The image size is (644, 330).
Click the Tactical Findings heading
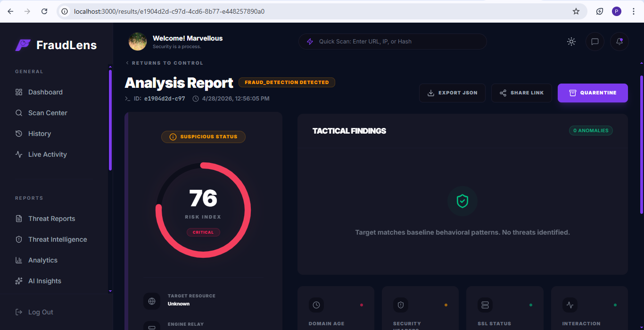click(349, 131)
